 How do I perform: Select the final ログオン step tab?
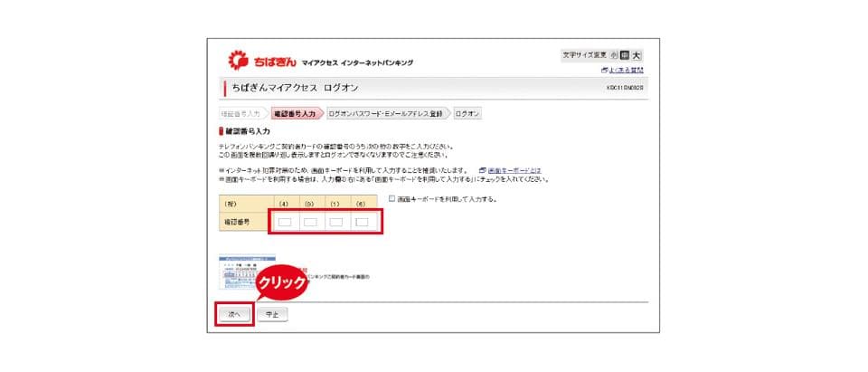(x=467, y=114)
